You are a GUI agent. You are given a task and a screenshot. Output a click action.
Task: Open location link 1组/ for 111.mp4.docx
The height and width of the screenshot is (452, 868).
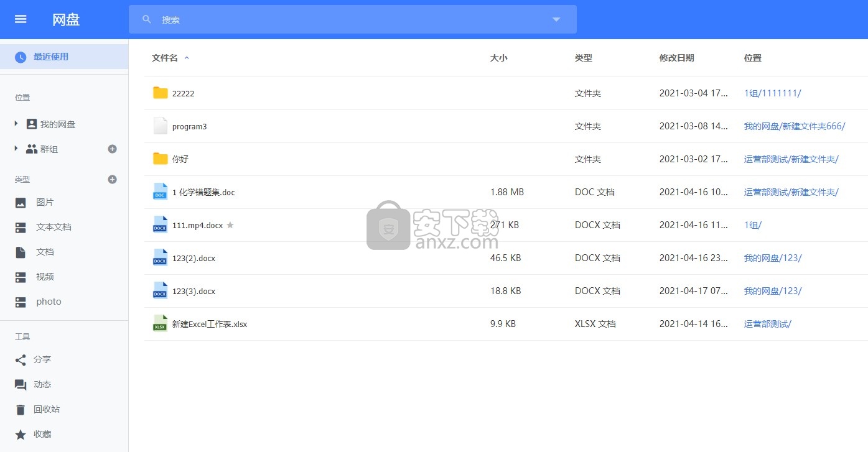[x=753, y=225]
